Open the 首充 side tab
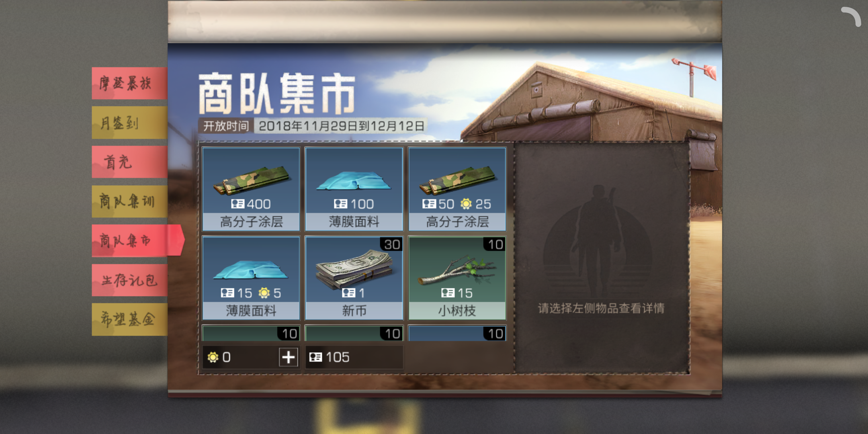 click(129, 162)
